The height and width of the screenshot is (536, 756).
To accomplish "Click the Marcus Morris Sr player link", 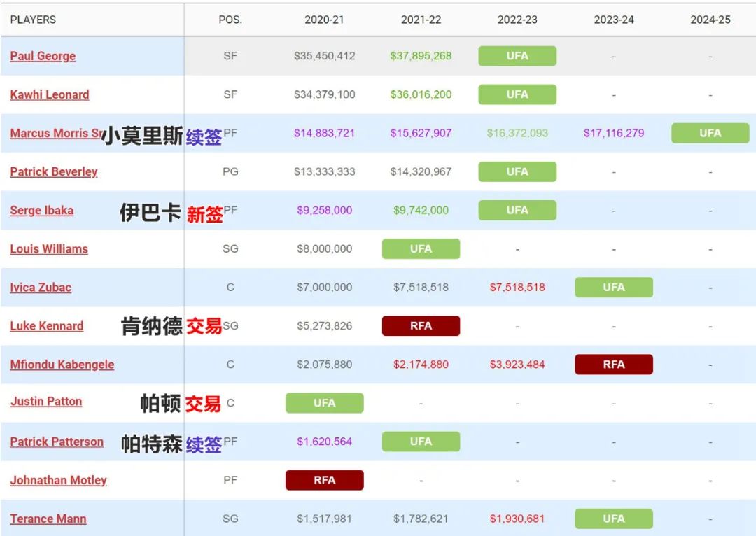I will pyautogui.click(x=57, y=133).
